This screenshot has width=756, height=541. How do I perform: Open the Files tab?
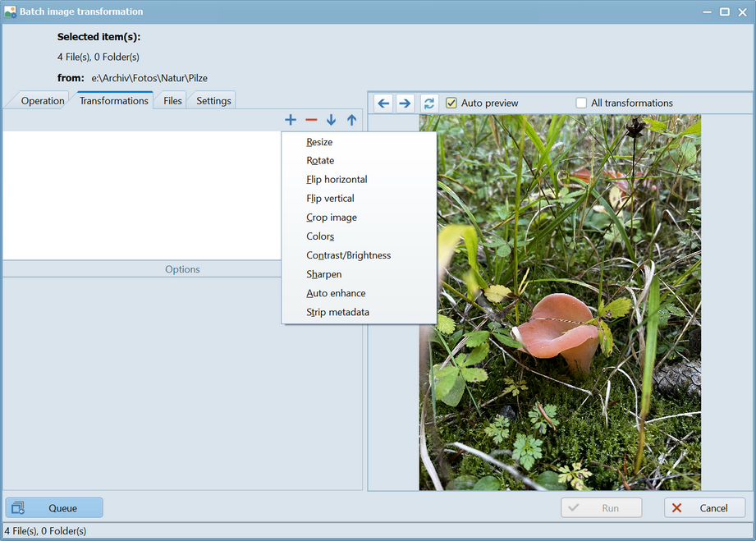click(x=172, y=101)
